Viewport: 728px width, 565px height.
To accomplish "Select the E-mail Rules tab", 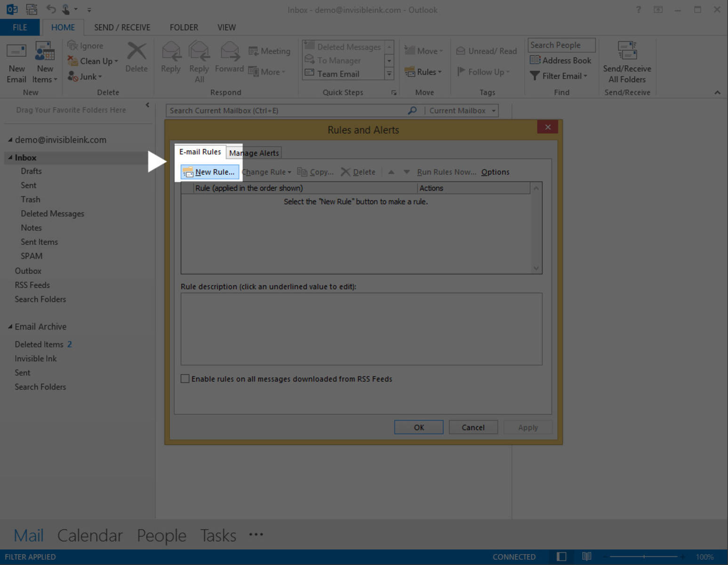I will 200,152.
